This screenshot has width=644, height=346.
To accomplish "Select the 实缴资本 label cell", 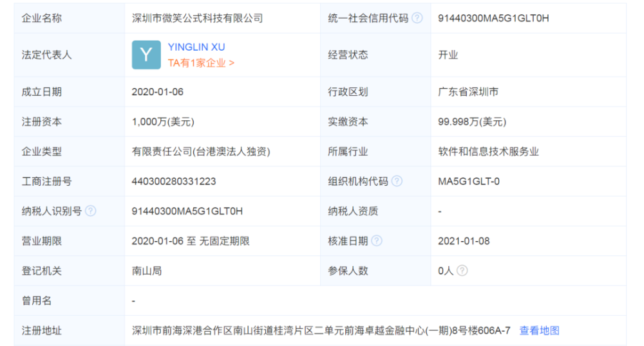I will point(375,122).
